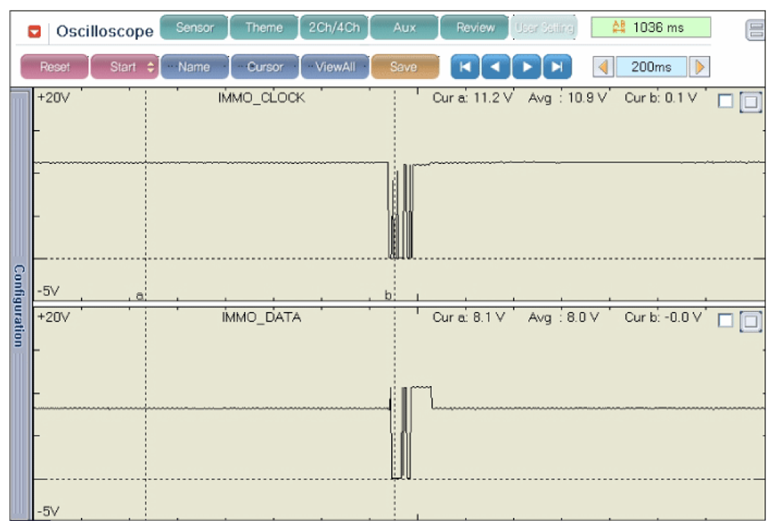Screen dimensions: 776x530
Task: Increase time base with right orange arrow
Action: (x=700, y=67)
